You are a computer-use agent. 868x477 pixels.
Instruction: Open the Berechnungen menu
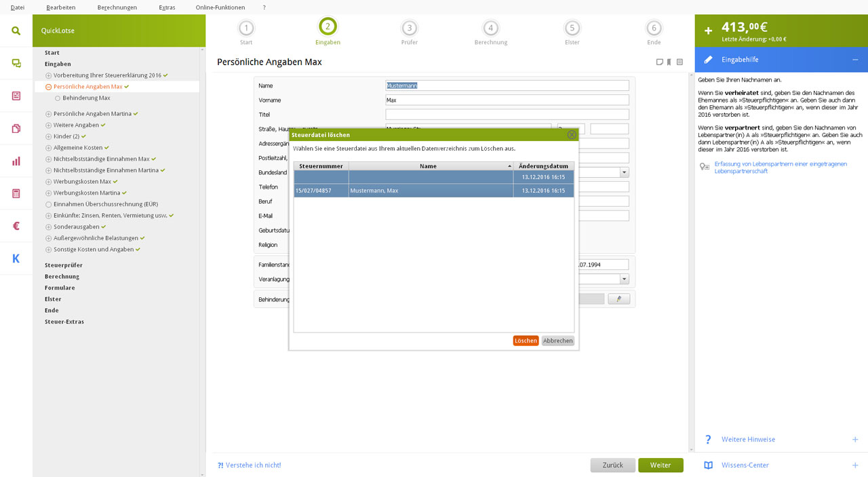click(117, 7)
